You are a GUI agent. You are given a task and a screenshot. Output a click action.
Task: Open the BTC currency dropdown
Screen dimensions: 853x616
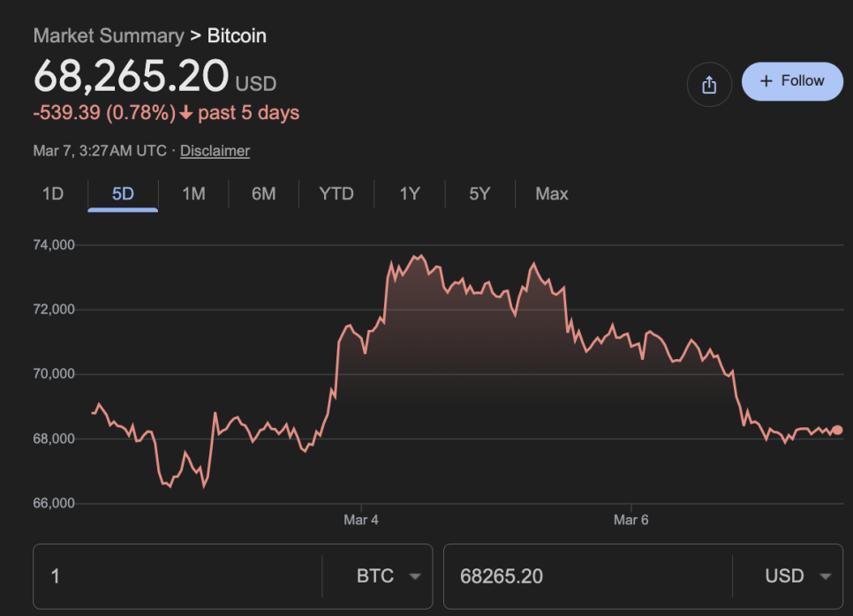click(x=389, y=576)
